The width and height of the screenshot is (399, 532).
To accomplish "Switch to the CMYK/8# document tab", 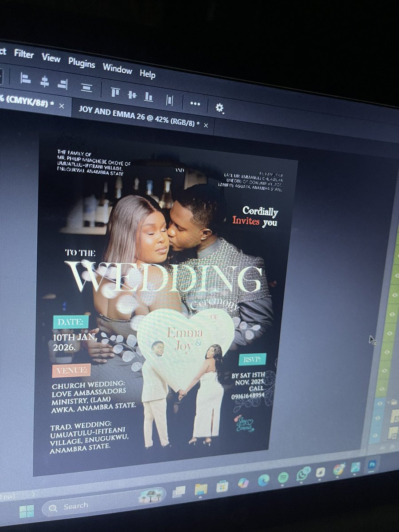I will click(27, 101).
